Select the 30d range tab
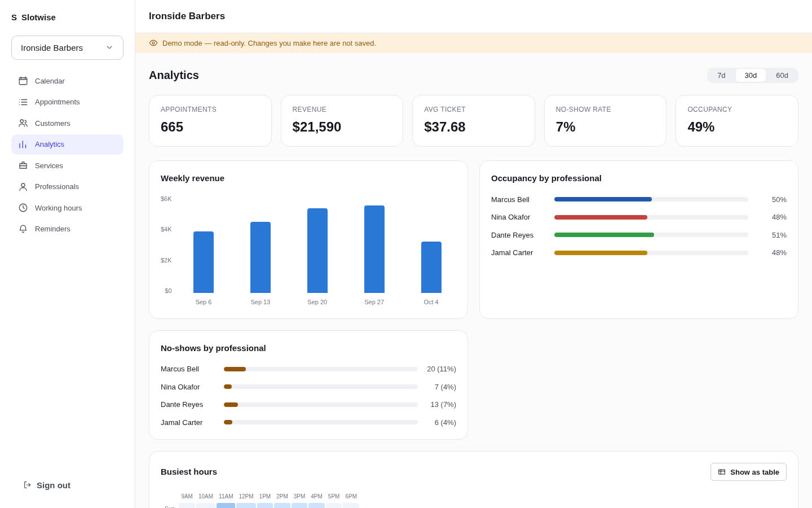 751,76
